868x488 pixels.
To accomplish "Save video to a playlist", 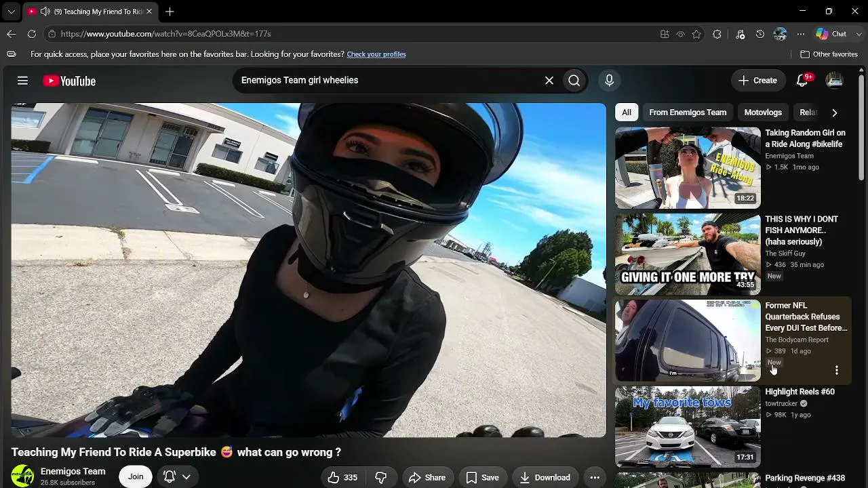I will tap(482, 478).
